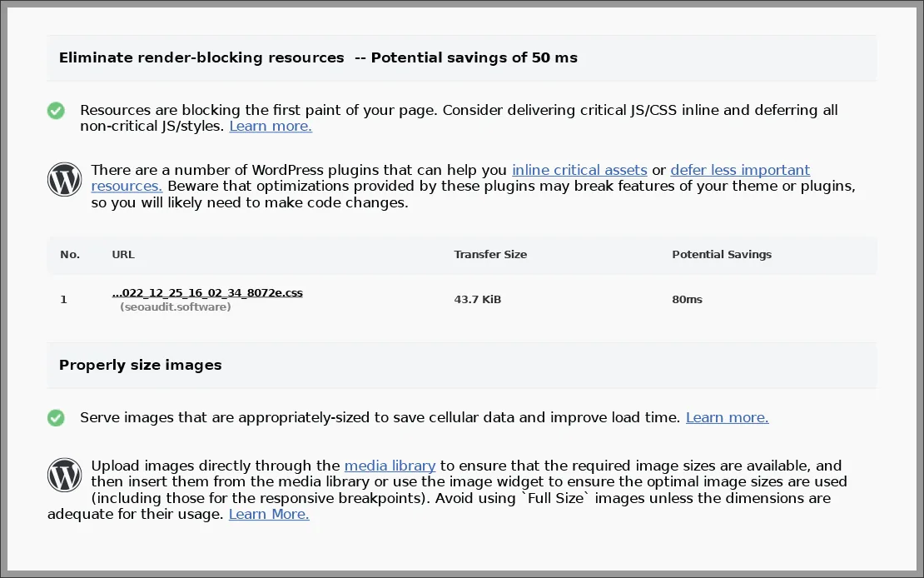Open the ...022_12_25_16_02_34_8072e.css URL
This screenshot has width=924, height=578.
point(207,292)
